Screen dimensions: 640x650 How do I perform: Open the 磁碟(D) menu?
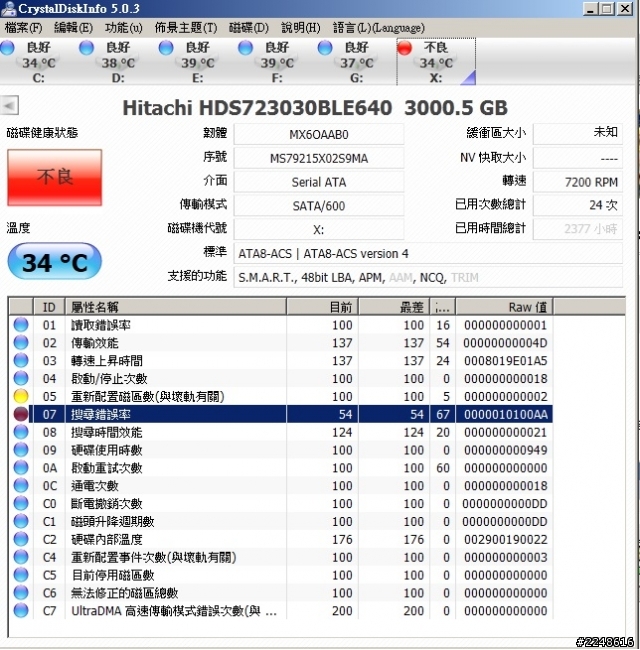(x=249, y=28)
